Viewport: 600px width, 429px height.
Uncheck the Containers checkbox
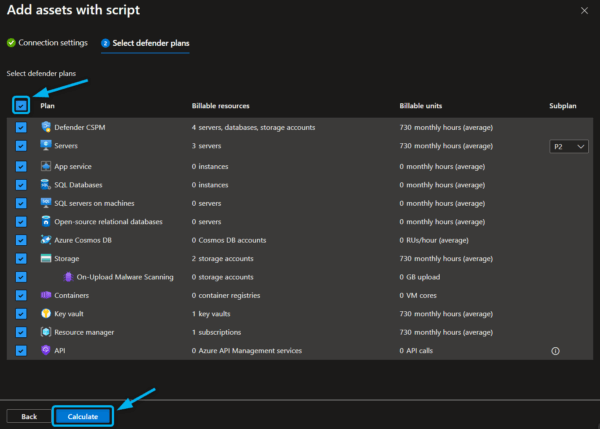[21, 295]
